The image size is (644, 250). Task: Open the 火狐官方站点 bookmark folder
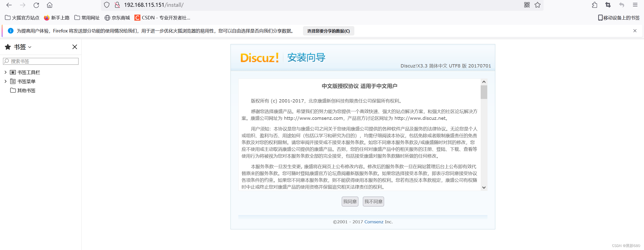(22, 18)
